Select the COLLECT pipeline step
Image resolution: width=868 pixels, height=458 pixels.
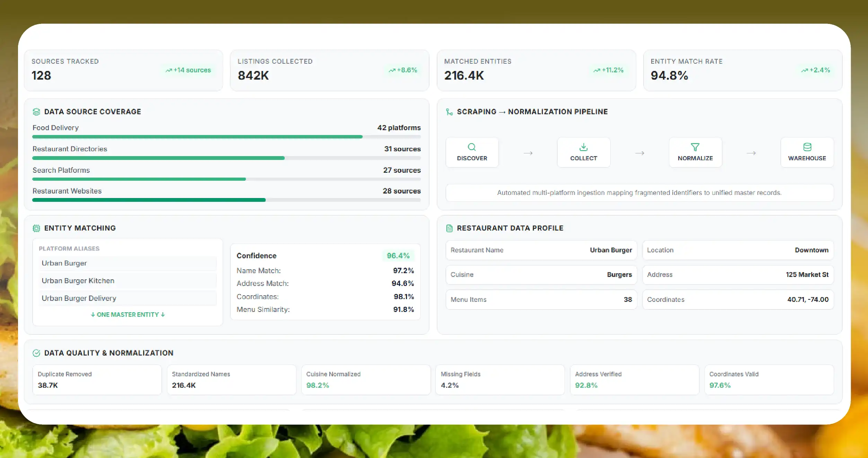(584, 152)
